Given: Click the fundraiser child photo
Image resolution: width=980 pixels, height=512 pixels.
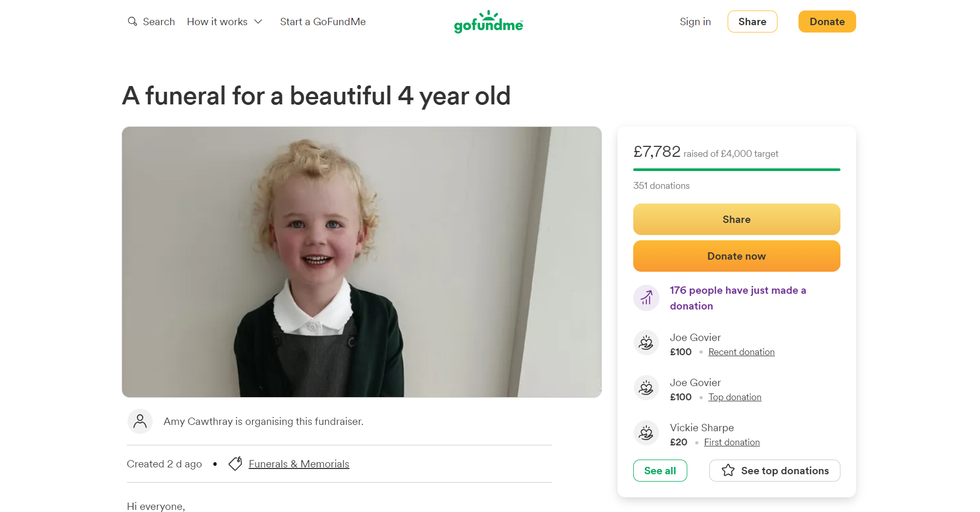Looking at the screenshot, I should pyautogui.click(x=362, y=262).
